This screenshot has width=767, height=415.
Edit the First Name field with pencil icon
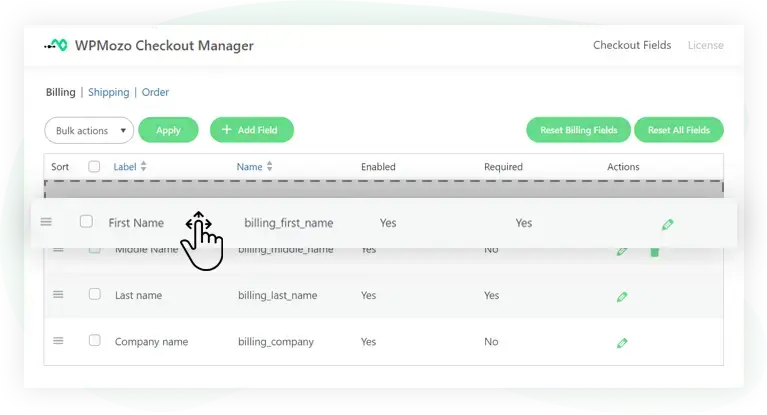pyautogui.click(x=667, y=225)
